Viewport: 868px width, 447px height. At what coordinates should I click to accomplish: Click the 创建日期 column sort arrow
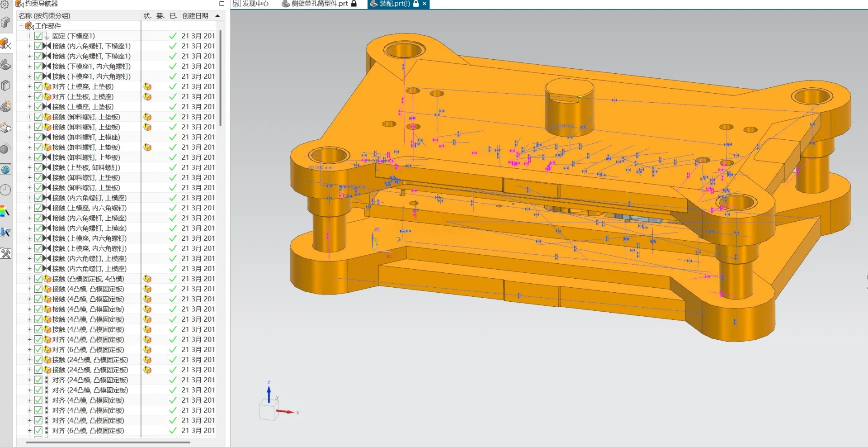click(x=218, y=16)
